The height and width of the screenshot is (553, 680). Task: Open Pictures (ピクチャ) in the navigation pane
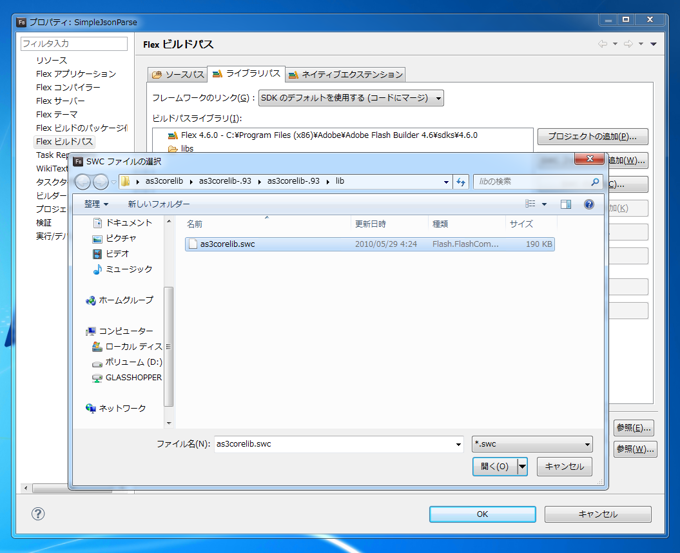click(114, 239)
